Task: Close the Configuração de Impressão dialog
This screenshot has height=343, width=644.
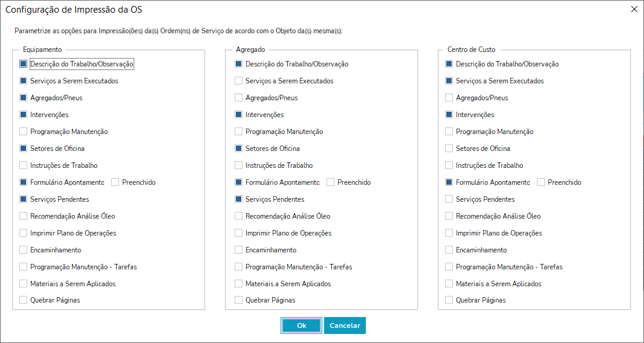Action: pyautogui.click(x=634, y=9)
